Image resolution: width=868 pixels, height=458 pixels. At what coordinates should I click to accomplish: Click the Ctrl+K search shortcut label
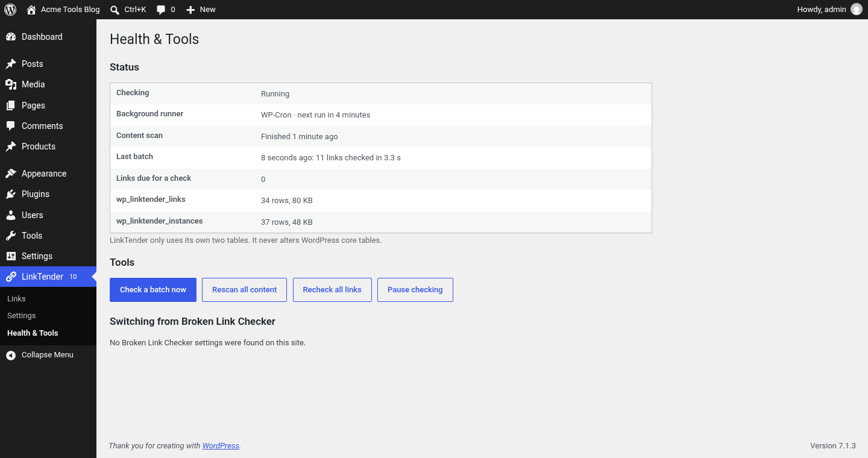pyautogui.click(x=136, y=10)
